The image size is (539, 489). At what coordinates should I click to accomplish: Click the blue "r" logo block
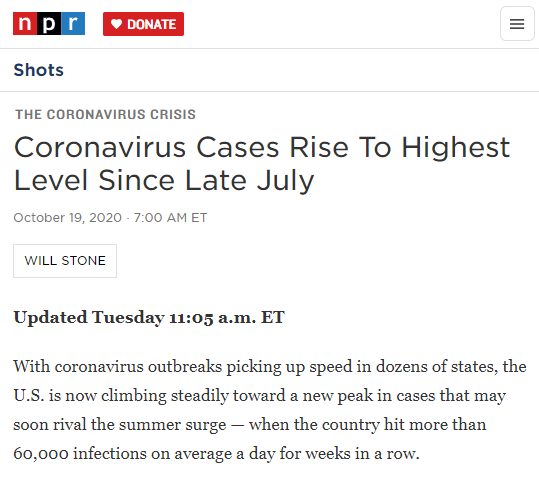click(x=73, y=23)
